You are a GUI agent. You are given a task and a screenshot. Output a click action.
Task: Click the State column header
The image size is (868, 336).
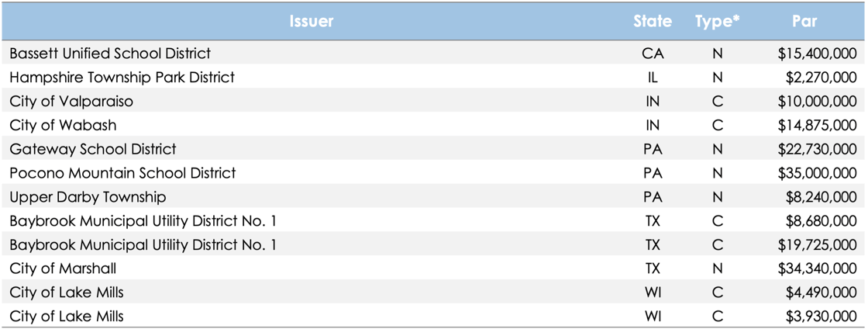click(x=653, y=22)
